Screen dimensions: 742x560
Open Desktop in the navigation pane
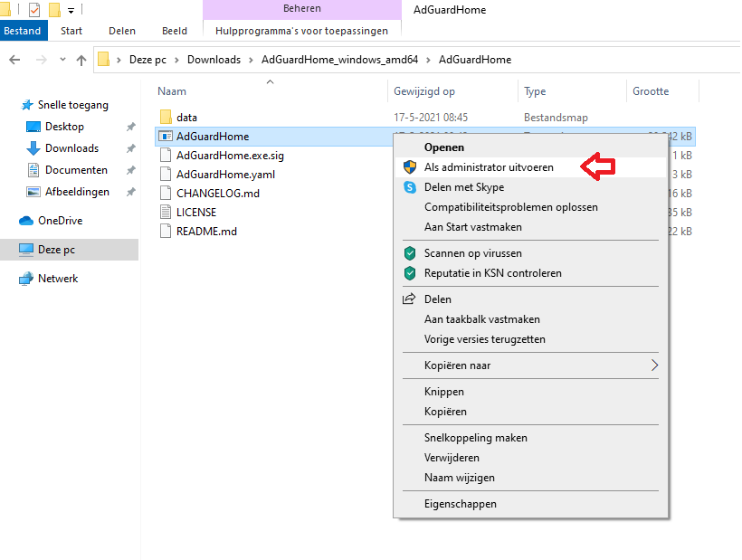(64, 127)
